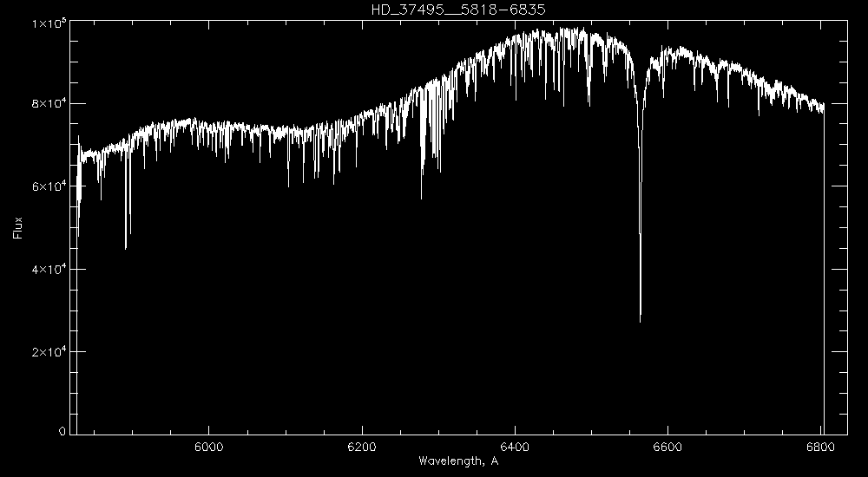This screenshot has height=477, width=868.
Task: Click the 6400 wavelength tick label
Action: click(x=516, y=448)
